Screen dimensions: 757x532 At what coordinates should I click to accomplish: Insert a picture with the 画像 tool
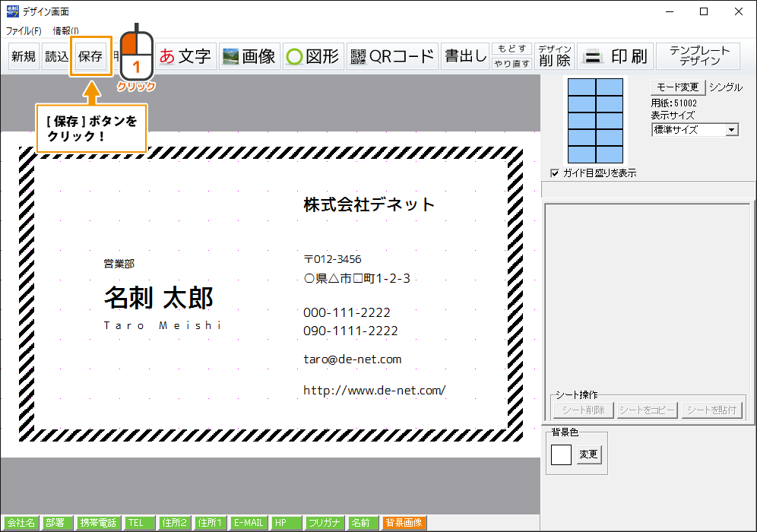249,56
